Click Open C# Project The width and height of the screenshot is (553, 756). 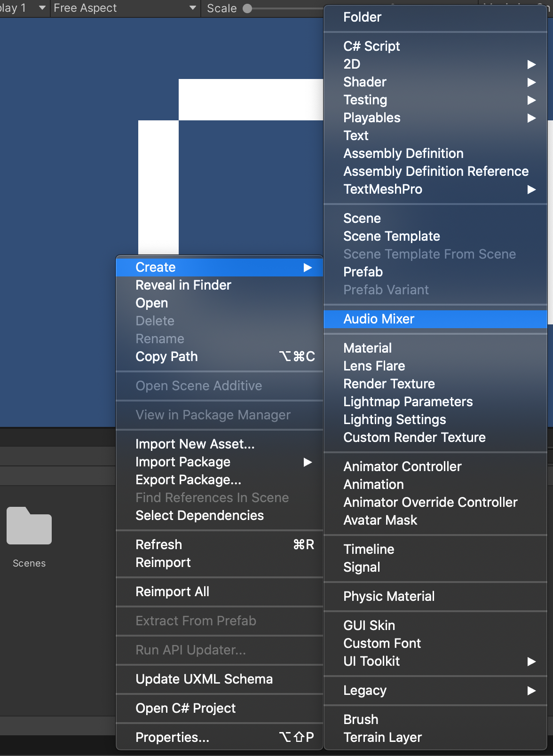point(219,708)
